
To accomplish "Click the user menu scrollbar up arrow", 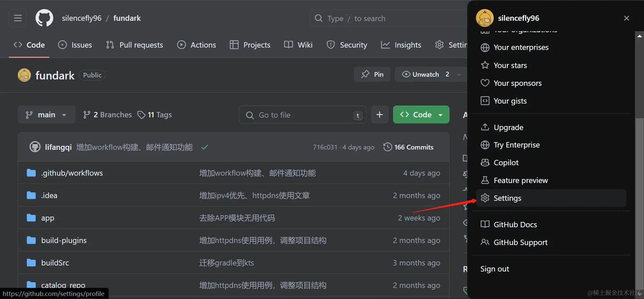I will click(x=640, y=36).
